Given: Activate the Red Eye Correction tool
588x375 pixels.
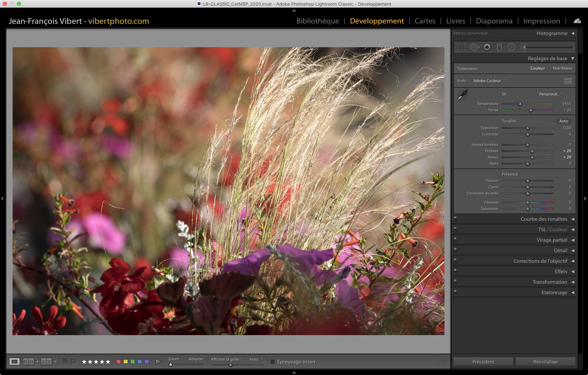Looking at the screenshot, I should pyautogui.click(x=487, y=47).
